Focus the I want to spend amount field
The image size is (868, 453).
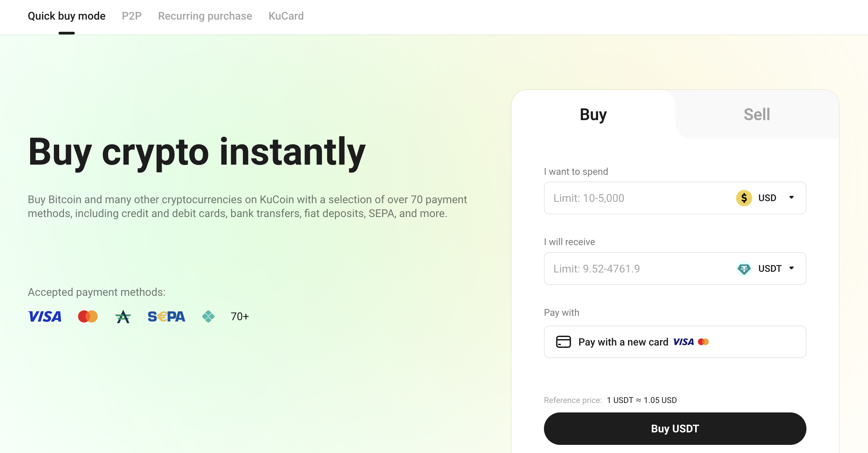[x=636, y=198]
